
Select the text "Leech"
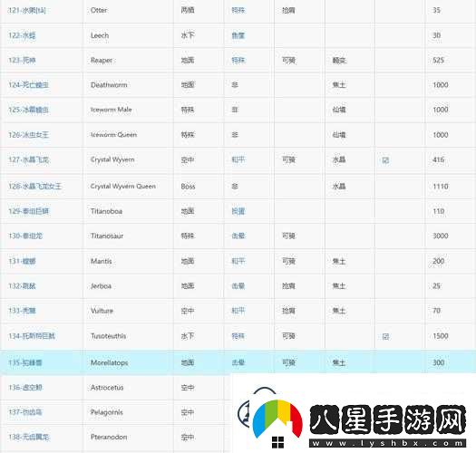[100, 35]
